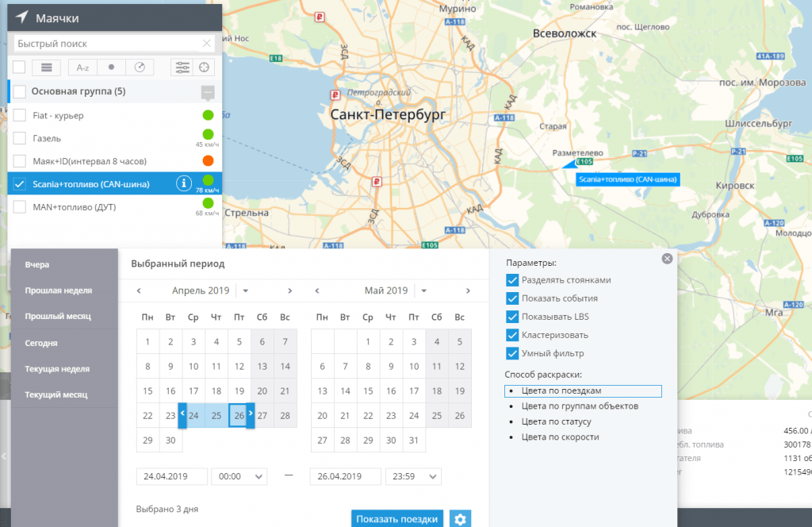Expand the 23:59 end time dropdown

tap(432, 476)
